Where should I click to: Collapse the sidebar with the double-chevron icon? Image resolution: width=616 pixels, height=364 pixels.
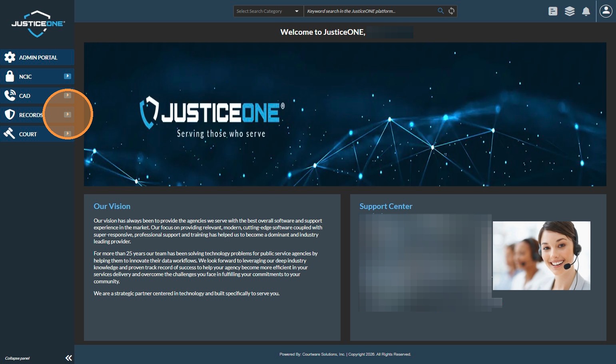point(69,358)
